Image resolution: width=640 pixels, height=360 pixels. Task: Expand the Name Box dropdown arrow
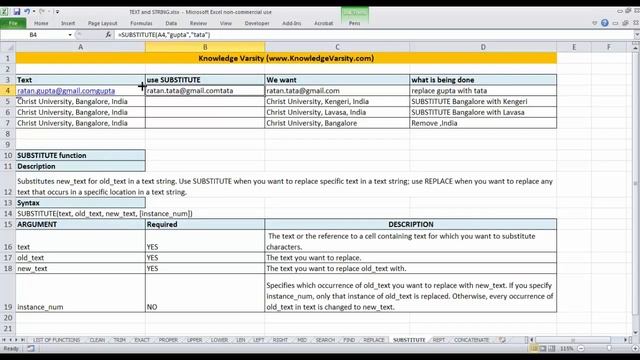tap(70, 35)
